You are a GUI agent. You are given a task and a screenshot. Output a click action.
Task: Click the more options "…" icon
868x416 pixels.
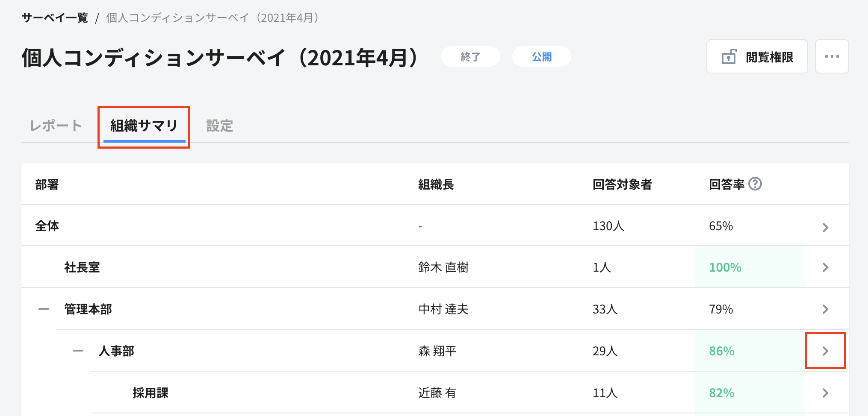tap(832, 56)
